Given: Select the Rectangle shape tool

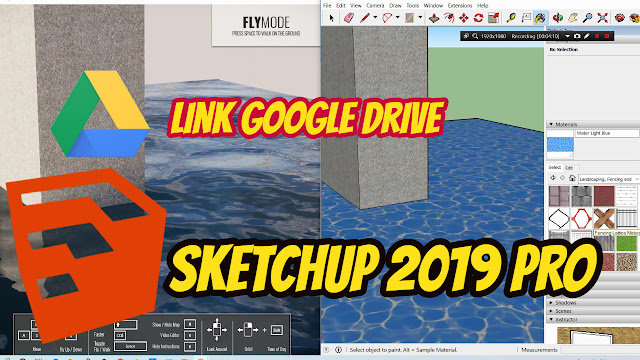Looking at the screenshot, I should [x=409, y=18].
